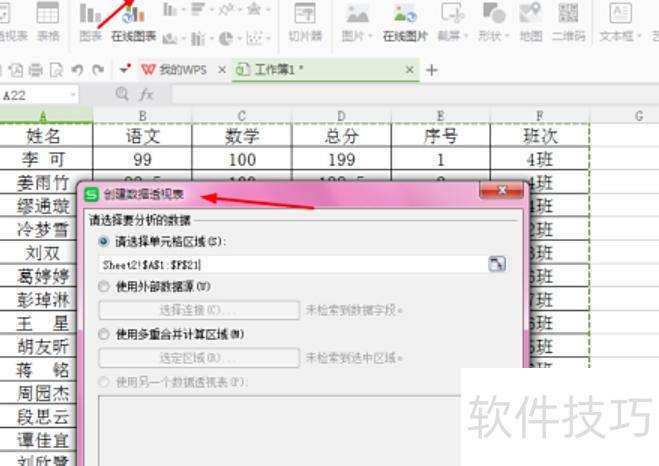Click the undo arrow icon
Screen dimensions: 659x466
click(x=77, y=70)
